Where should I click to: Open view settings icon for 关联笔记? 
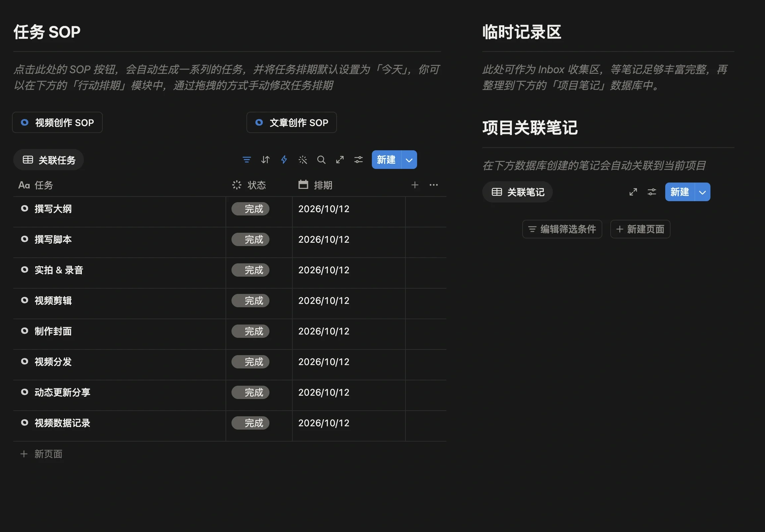(x=652, y=192)
